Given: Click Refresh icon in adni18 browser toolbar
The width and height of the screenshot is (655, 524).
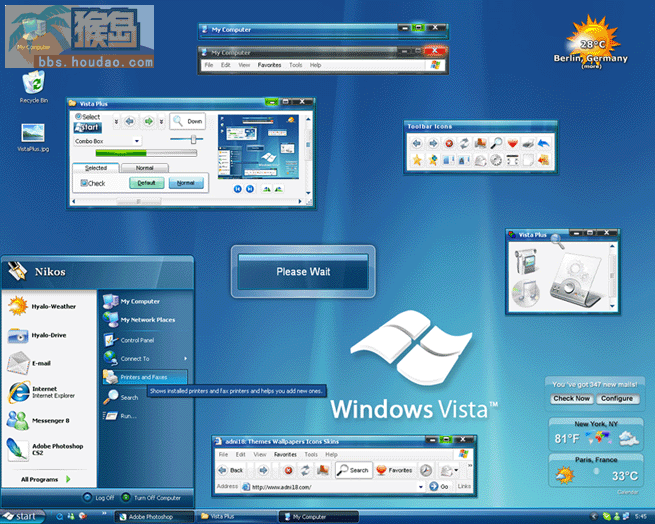Looking at the screenshot, I should 305,470.
